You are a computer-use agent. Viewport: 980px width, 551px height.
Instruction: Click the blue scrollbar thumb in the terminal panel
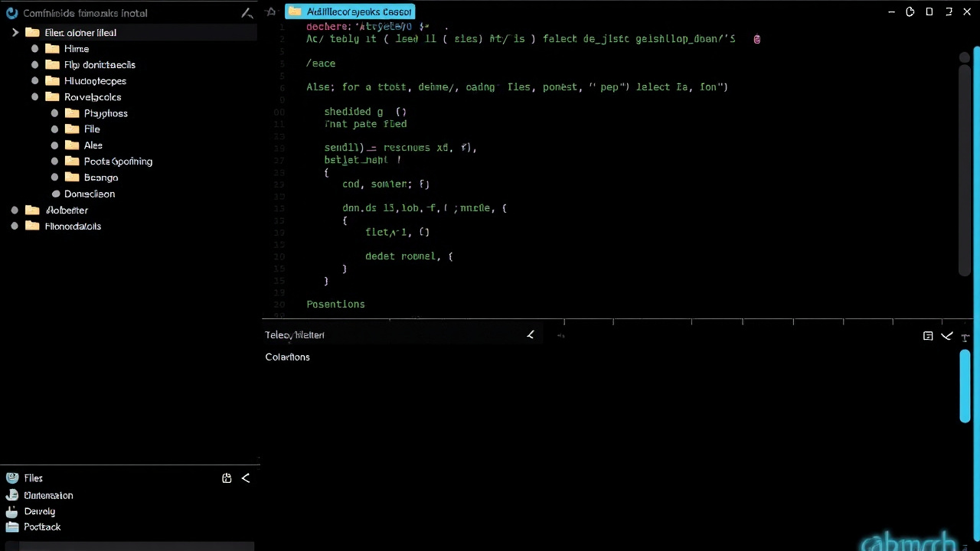(965, 385)
